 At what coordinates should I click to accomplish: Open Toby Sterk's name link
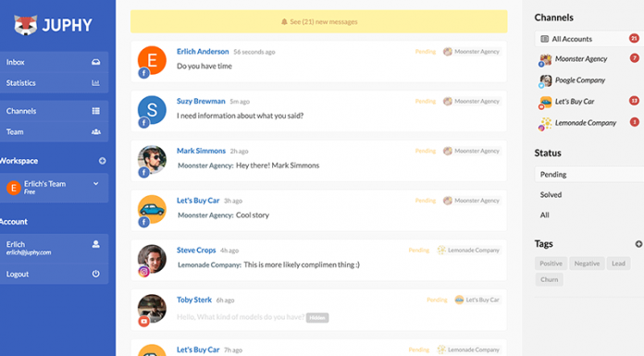194,300
